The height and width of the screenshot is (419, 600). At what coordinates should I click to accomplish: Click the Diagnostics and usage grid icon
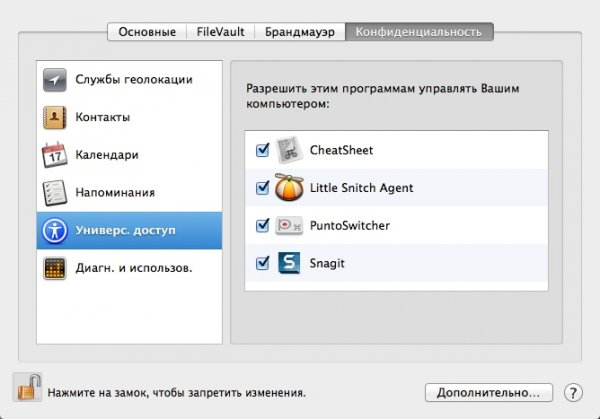[x=54, y=268]
